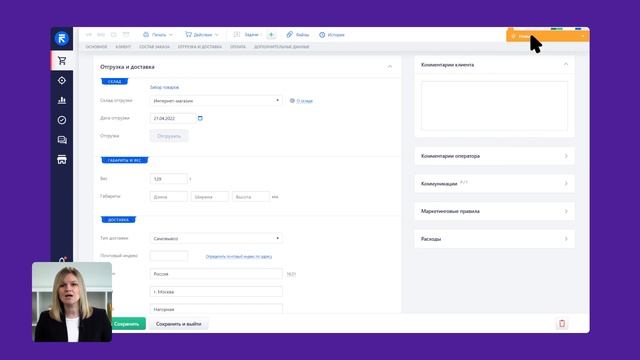Click the Нагорная street field
The image size is (640, 360).
point(216,309)
